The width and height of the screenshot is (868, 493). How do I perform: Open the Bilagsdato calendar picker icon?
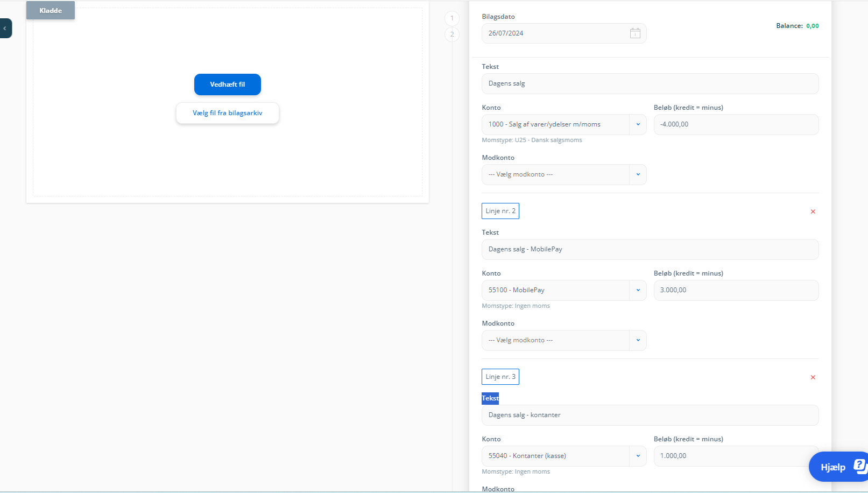point(635,33)
